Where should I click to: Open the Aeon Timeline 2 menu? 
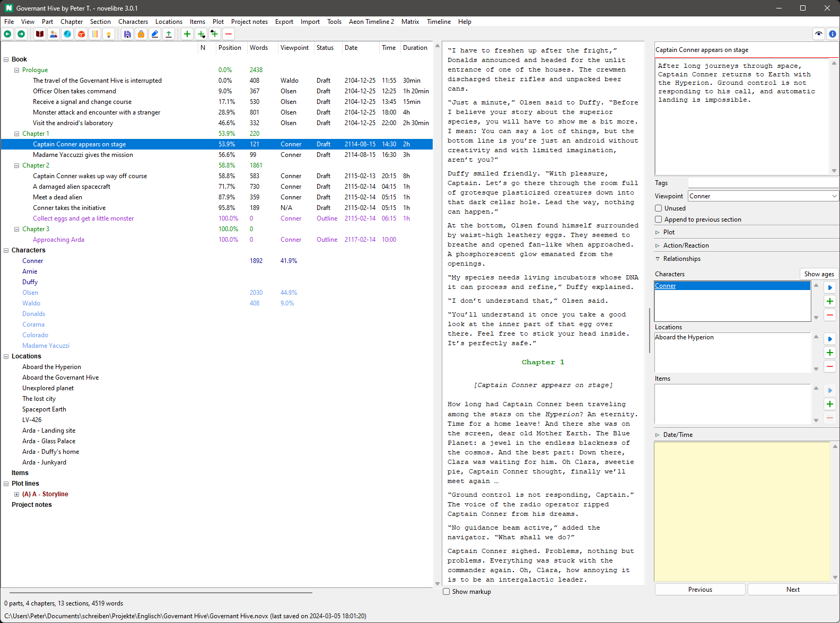click(x=371, y=22)
